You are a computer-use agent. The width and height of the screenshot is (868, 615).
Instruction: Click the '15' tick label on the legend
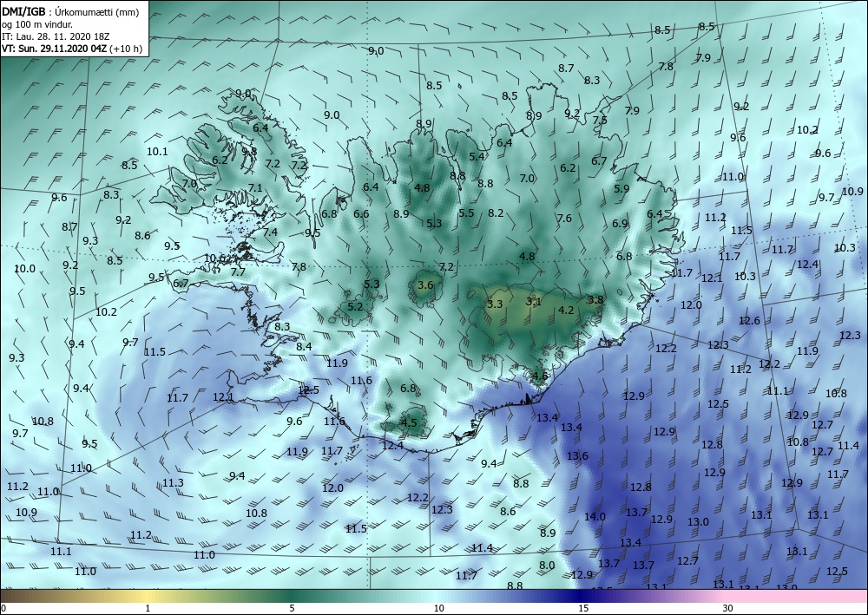coord(583,608)
